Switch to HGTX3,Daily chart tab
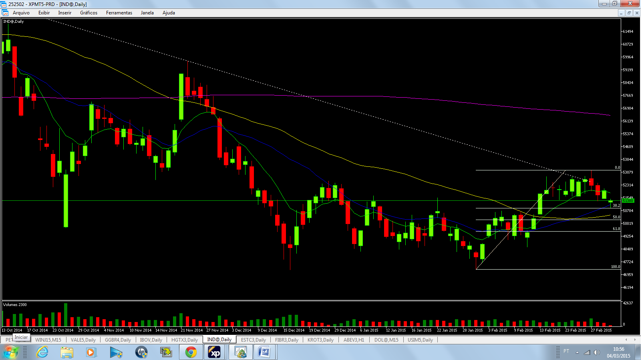Screen dimensions: 644x360 pyautogui.click(x=185, y=340)
